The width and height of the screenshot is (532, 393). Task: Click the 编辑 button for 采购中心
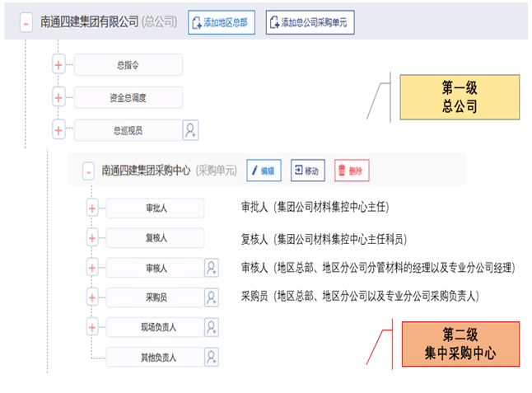pyautogui.click(x=264, y=171)
